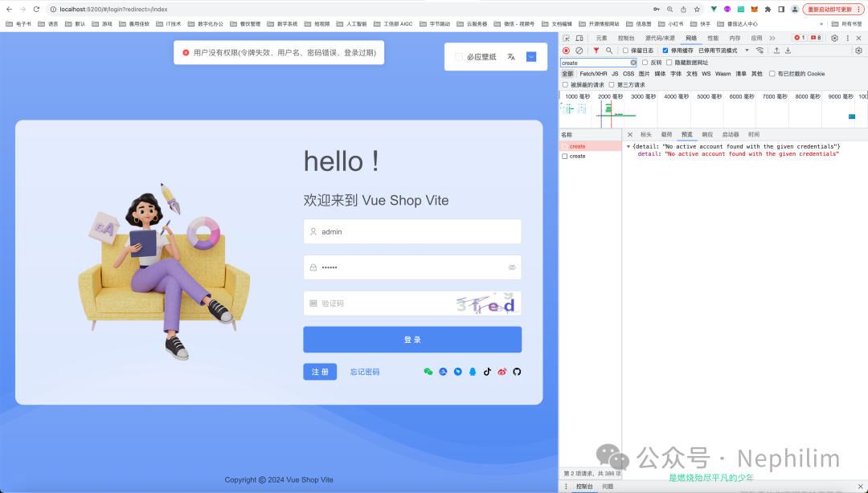Select the red failed create request

coord(590,147)
